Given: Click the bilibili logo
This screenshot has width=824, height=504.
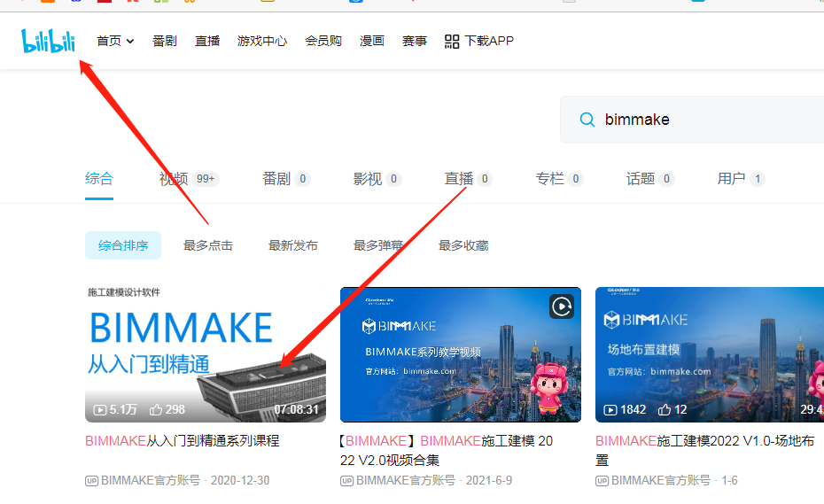Looking at the screenshot, I should click(48, 41).
